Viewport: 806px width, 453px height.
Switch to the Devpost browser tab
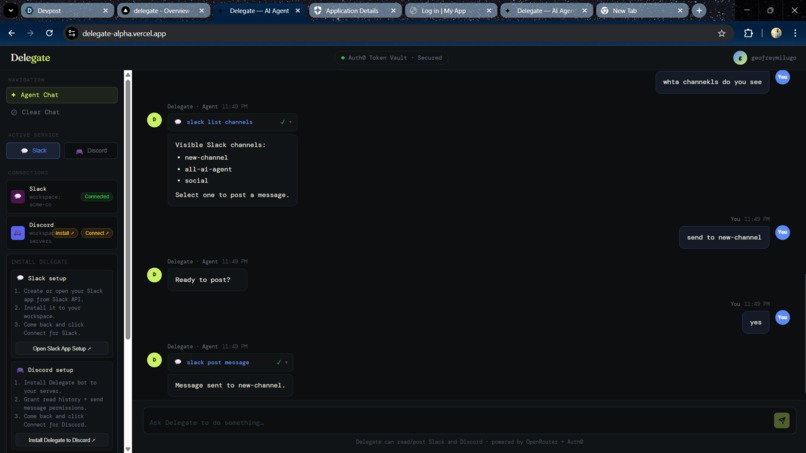(x=67, y=10)
